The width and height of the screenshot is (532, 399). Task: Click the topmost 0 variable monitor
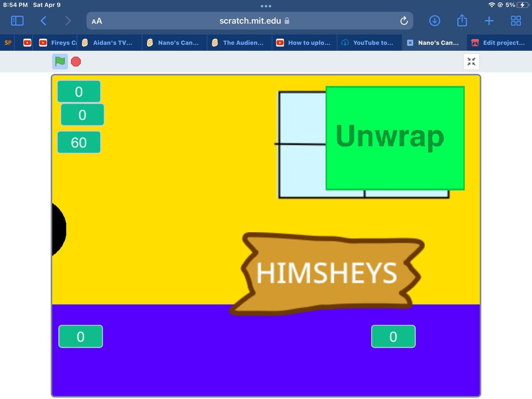coord(79,91)
